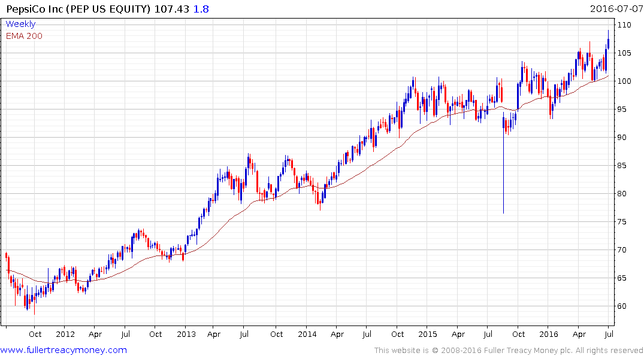Select the 85 price axis label
The width and height of the screenshot is (644, 359).
(x=622, y=166)
